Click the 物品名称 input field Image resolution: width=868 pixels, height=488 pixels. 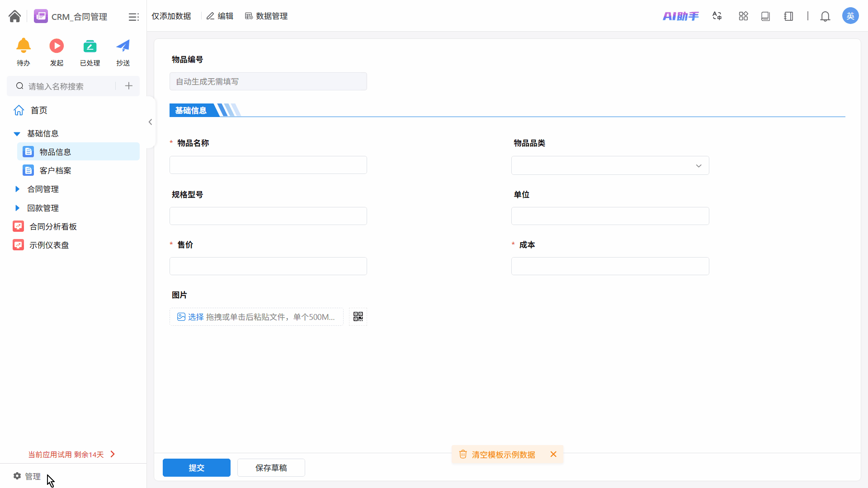point(268,165)
